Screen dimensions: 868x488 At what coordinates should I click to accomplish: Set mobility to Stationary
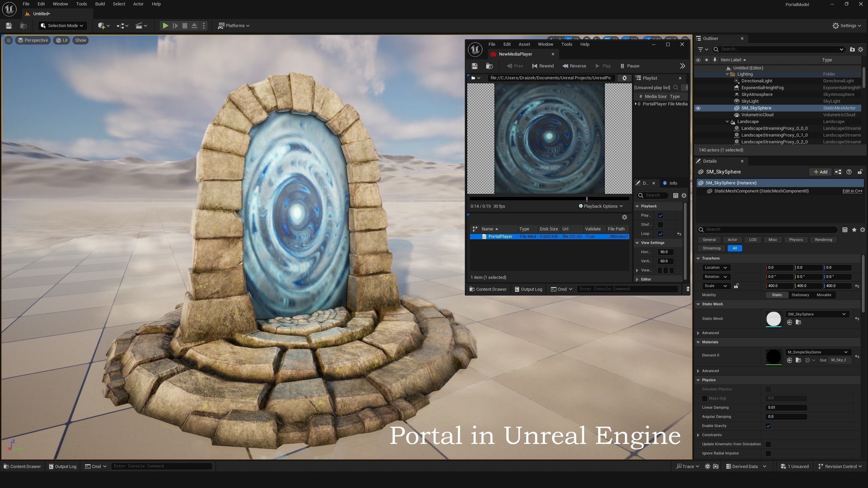tap(800, 295)
